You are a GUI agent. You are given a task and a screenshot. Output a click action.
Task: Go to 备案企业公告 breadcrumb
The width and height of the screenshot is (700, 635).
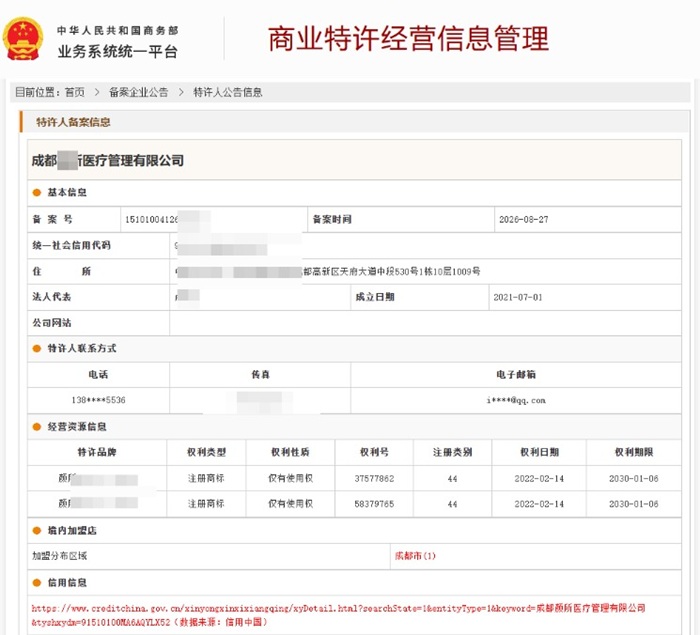139,92
